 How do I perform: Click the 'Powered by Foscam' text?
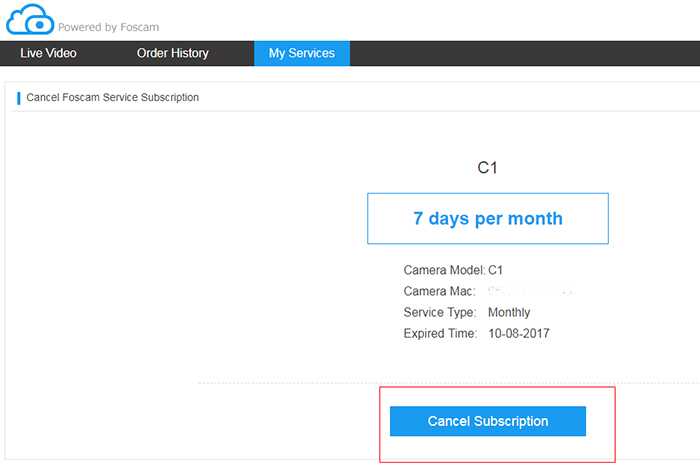point(108,27)
